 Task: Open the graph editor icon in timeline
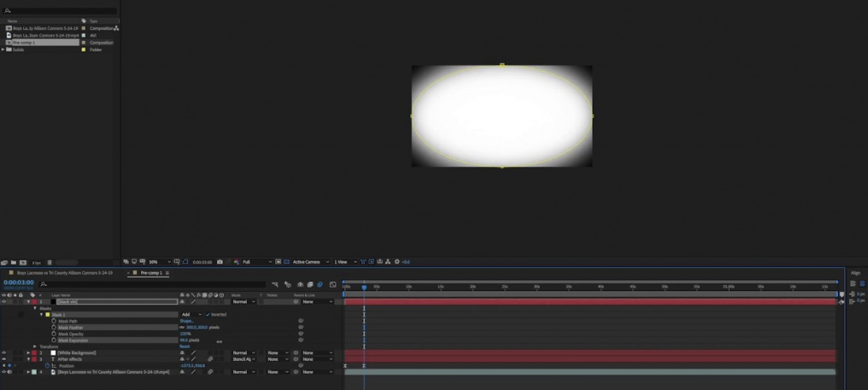coord(333,284)
